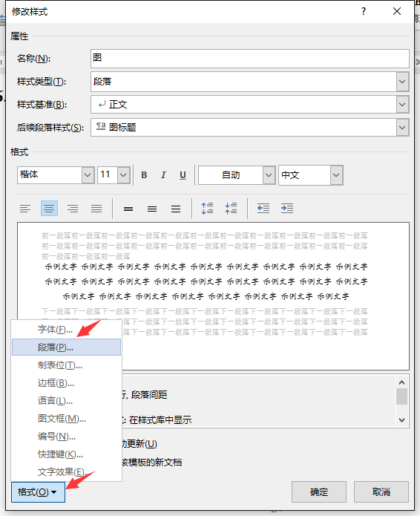
Task: Expand the 样式基准 正文 dropdown
Action: [402, 105]
